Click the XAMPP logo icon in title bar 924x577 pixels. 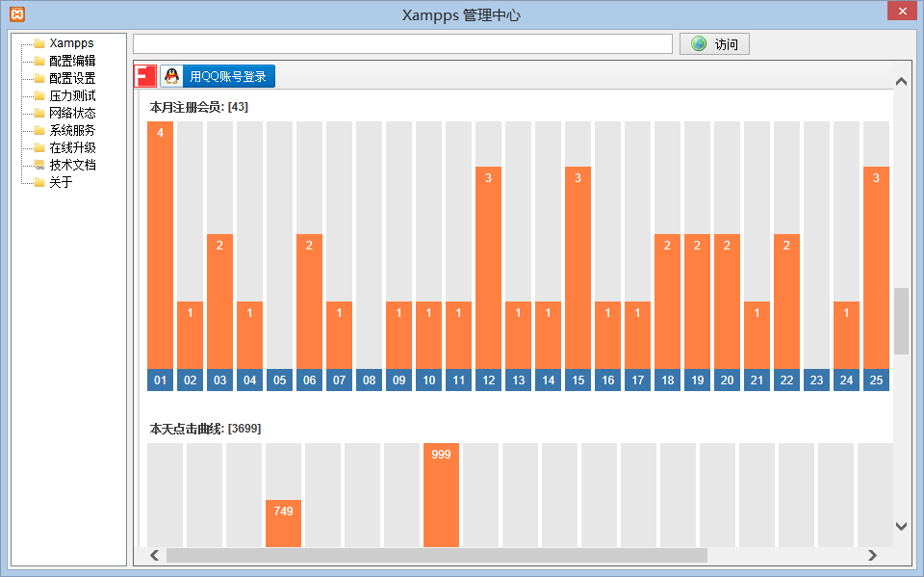click(x=17, y=14)
